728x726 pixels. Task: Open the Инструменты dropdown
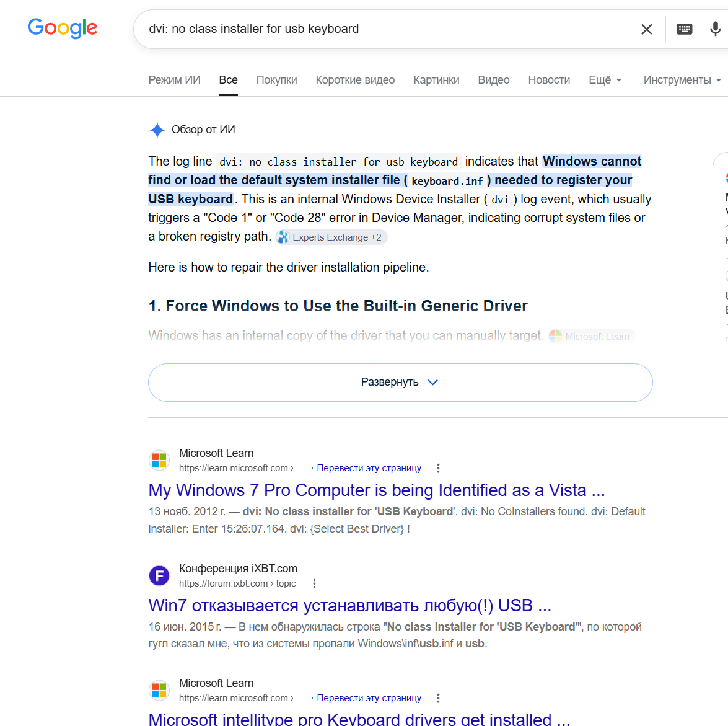[682, 80]
